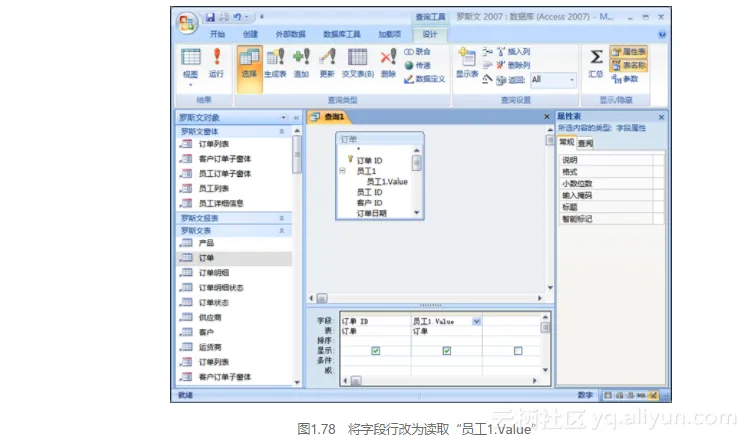
Task: Close the 属性表 property sheet pane
Action: (661, 117)
